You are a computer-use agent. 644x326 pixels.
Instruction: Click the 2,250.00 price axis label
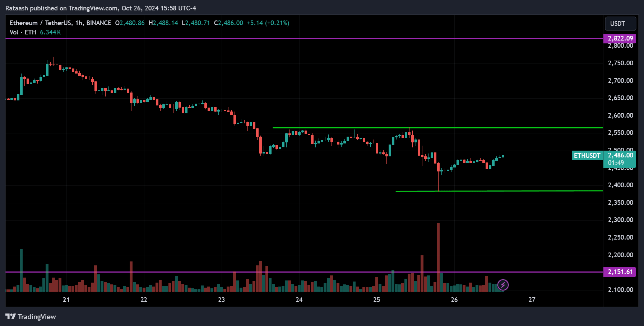coord(620,237)
